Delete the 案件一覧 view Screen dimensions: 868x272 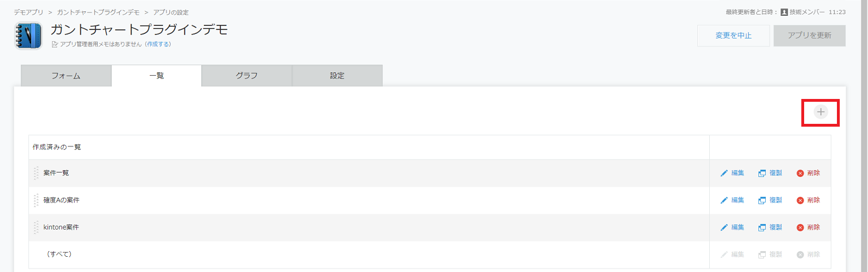[x=808, y=173]
